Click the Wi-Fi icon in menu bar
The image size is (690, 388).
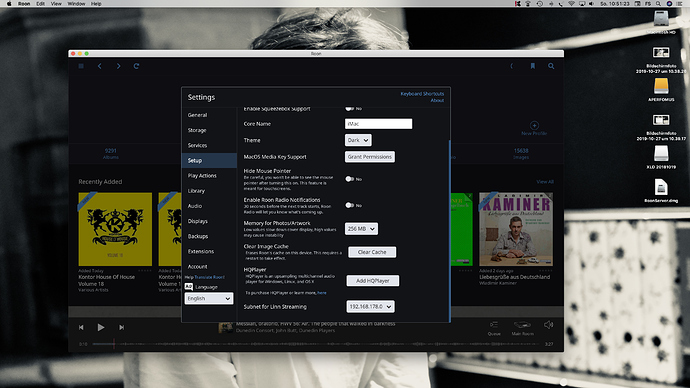[x=572, y=4]
